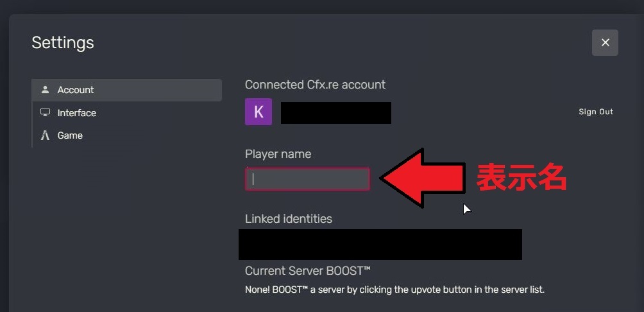The image size is (644, 312).
Task: Open the Interface settings tab
Action: point(127,113)
